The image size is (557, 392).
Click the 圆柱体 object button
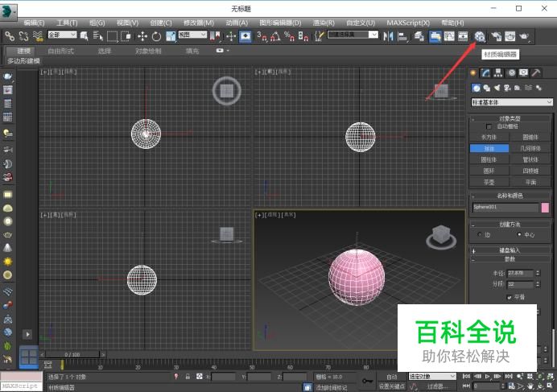(489, 159)
